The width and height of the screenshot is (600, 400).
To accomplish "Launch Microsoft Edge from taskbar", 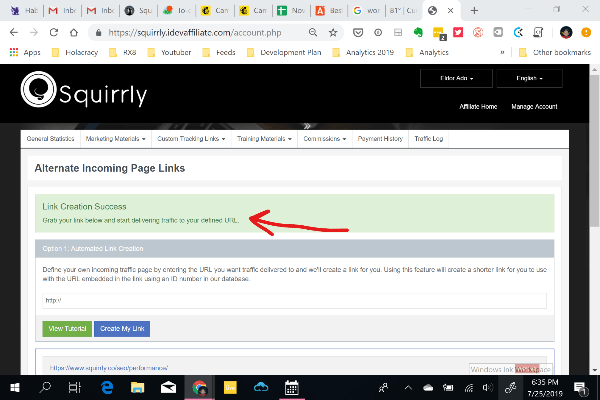I will click(x=107, y=388).
